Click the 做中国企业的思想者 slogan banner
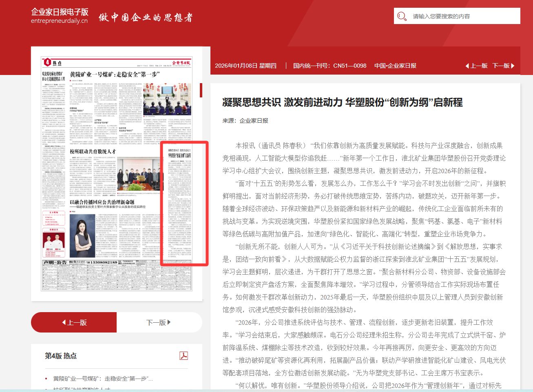 tap(145, 18)
